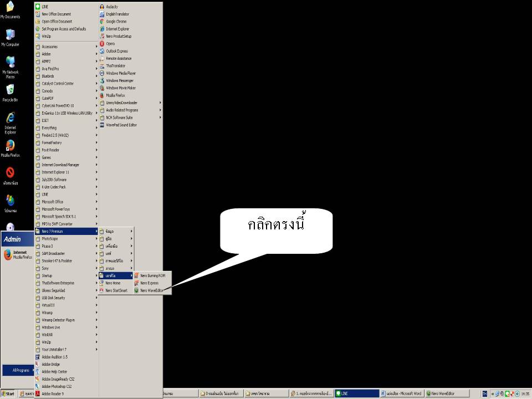Launch Nero StartSmart
The height and width of the screenshot is (399, 532).
(116, 290)
